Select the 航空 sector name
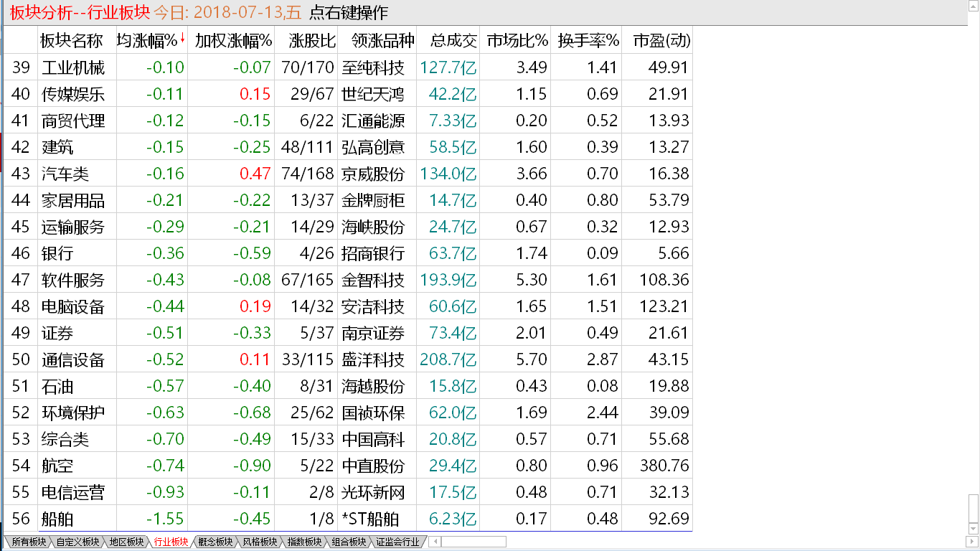Viewport: 980px width, 551px height. coord(57,466)
